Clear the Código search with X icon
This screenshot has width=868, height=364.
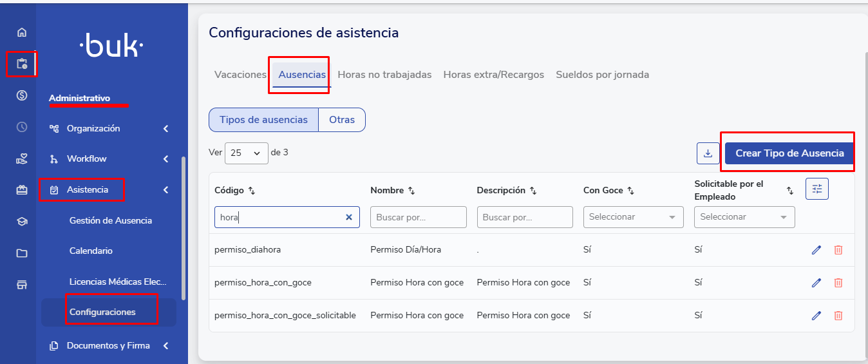[348, 218]
